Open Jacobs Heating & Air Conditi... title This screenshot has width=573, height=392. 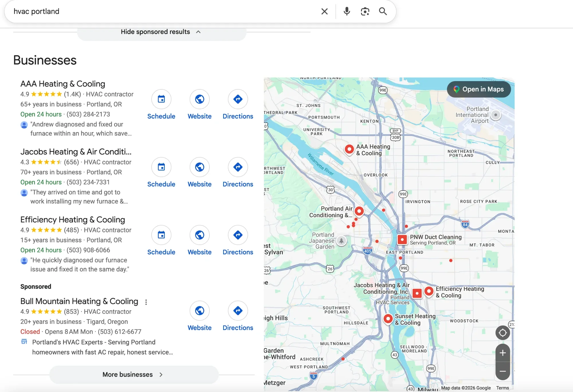(76, 152)
